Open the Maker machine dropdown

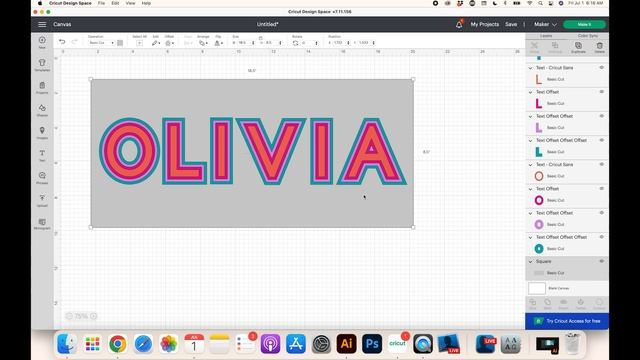click(x=545, y=24)
